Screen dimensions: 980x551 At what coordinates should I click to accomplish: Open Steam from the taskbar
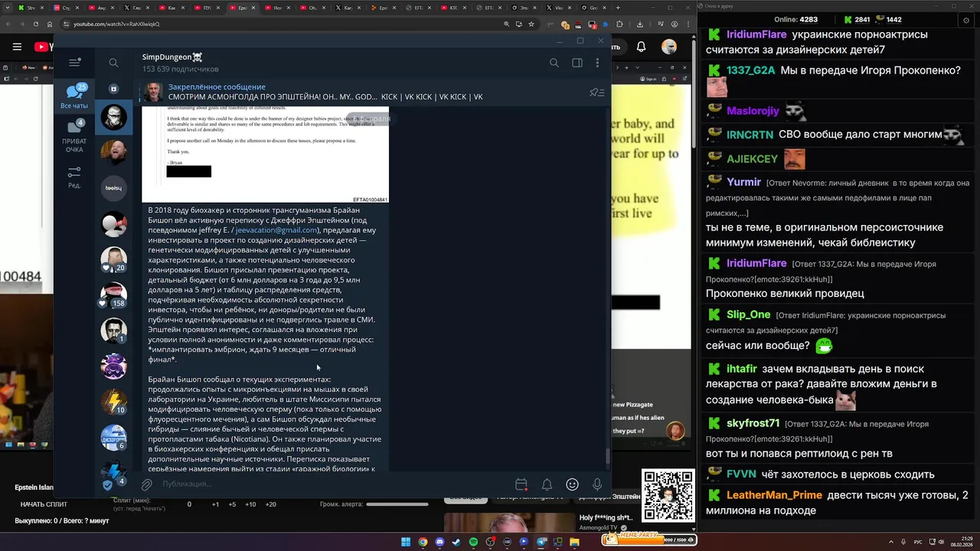tap(456, 542)
